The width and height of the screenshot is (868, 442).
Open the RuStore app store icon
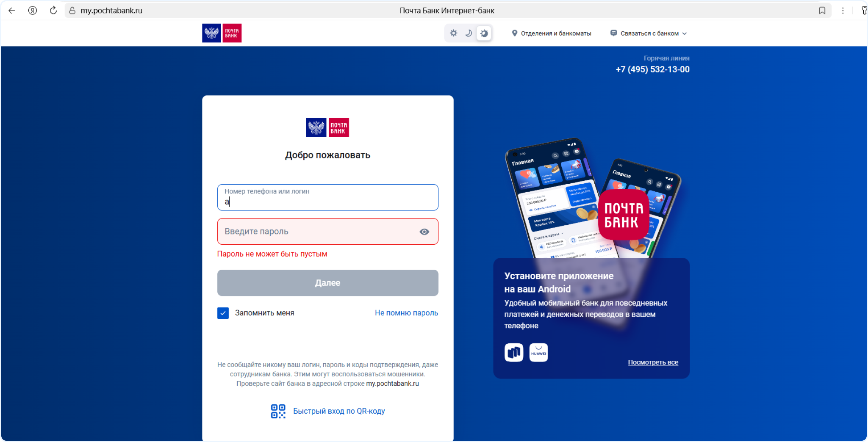(x=514, y=353)
